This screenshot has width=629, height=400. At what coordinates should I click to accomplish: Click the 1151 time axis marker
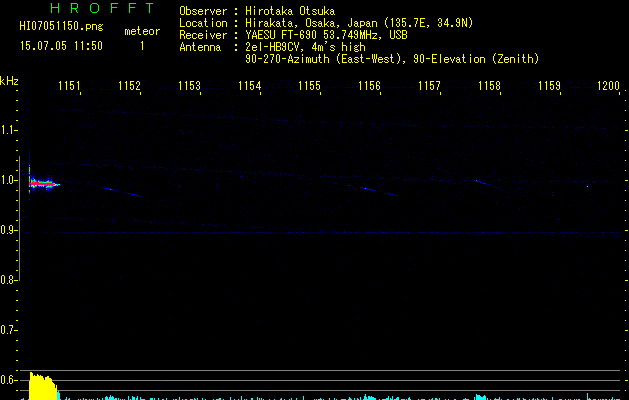coord(69,86)
